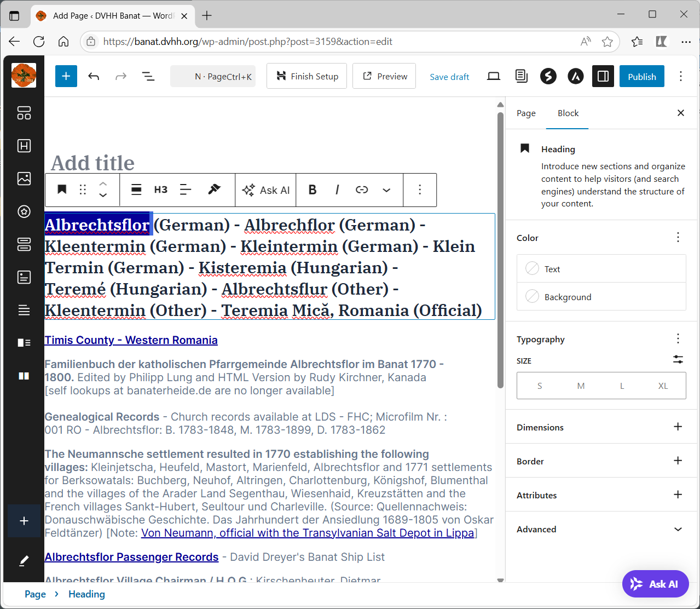Image resolution: width=700 pixels, height=609 pixels.
Task: Open the Preview page link
Action: (x=384, y=76)
